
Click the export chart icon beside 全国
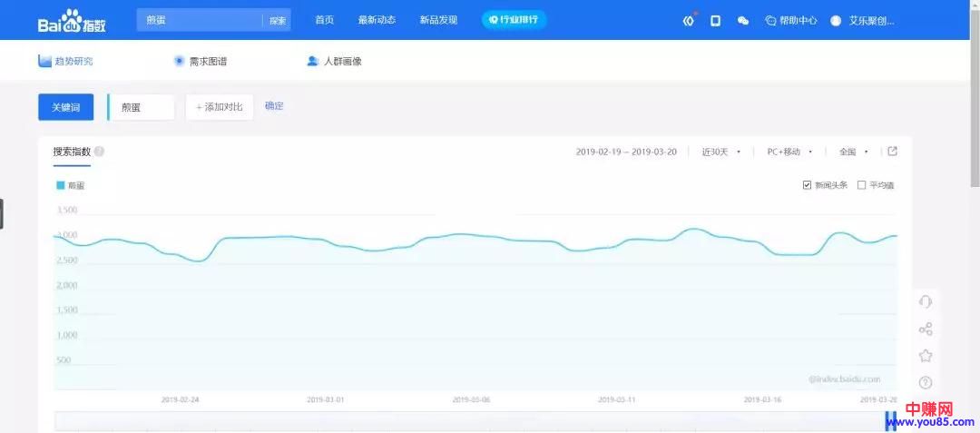(892, 152)
